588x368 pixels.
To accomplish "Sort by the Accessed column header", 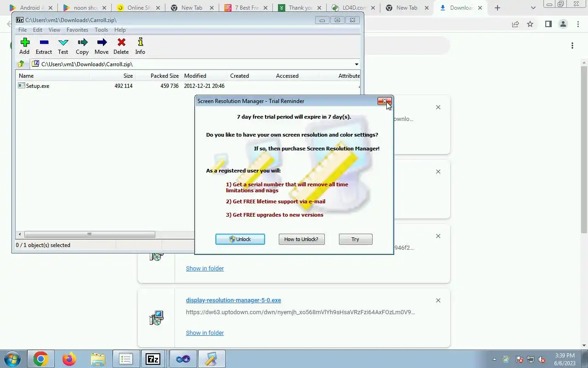I will [296, 76].
